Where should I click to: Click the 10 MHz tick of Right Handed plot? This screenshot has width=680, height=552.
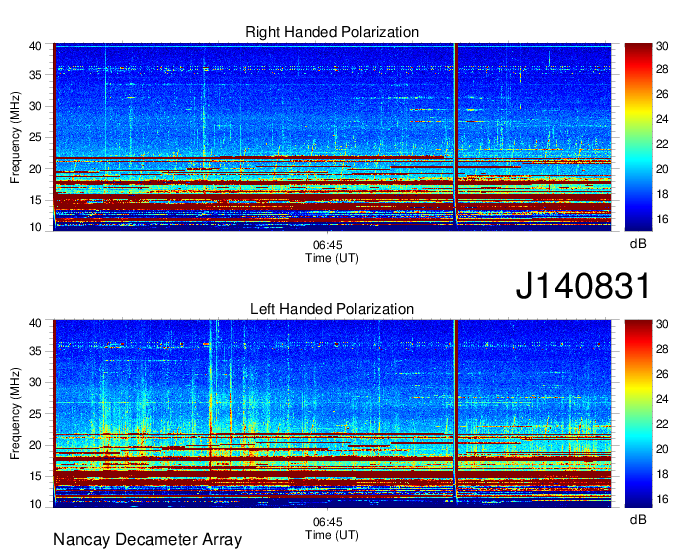tap(35, 227)
